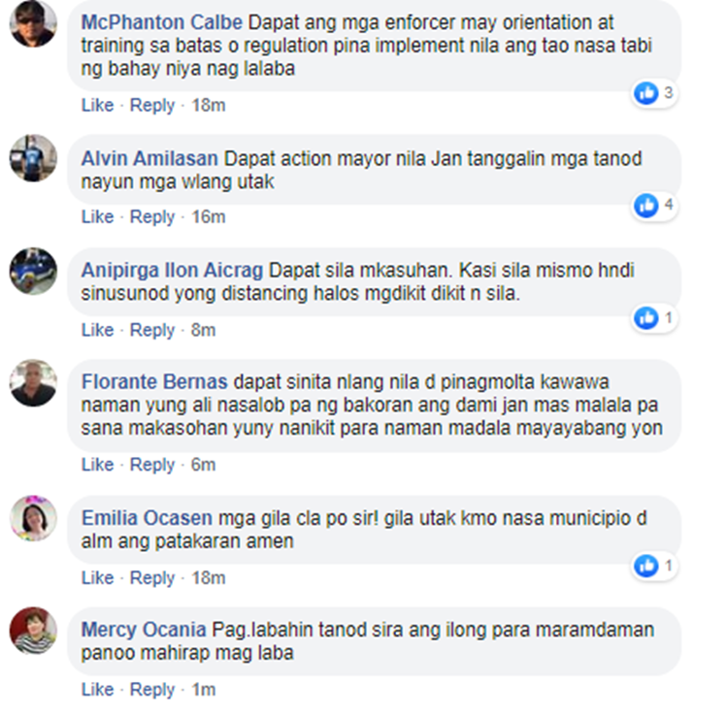Open McPhanton Calbe's profile picture

(33, 23)
